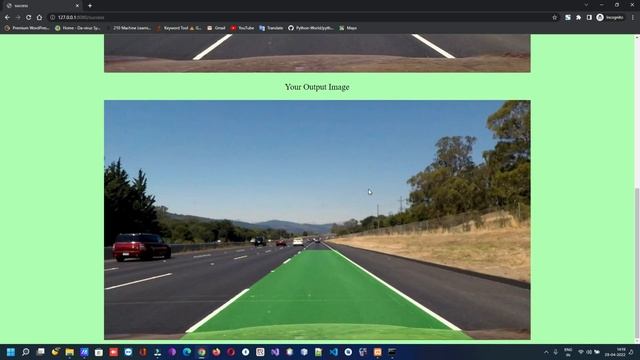The width and height of the screenshot is (640, 360).
Task: Click the browser forward arrow
Action: pos(18,18)
